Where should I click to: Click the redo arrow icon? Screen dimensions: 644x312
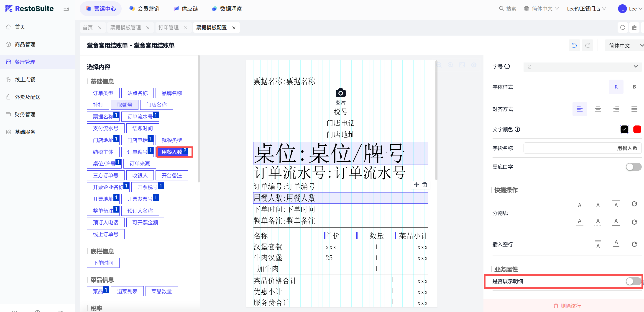588,45
